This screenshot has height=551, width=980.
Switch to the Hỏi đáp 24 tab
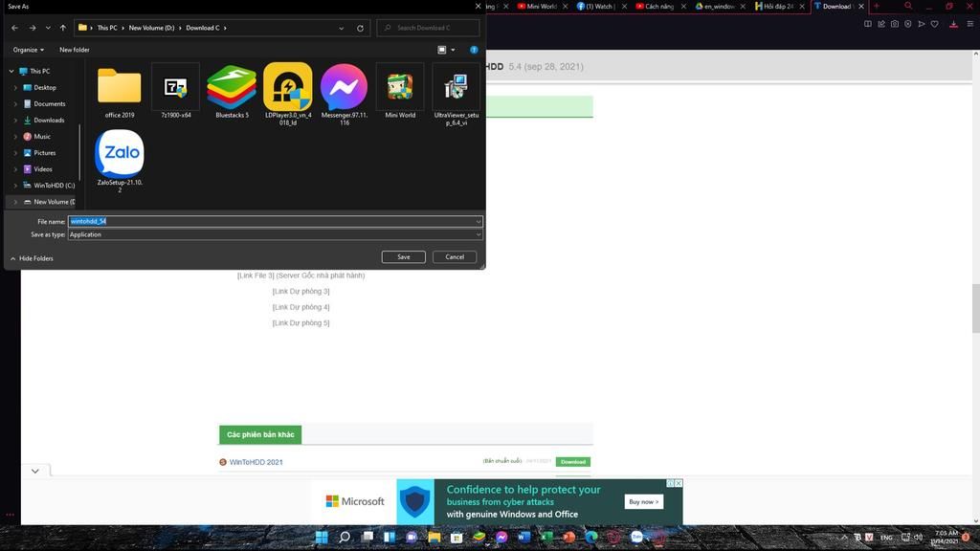(x=773, y=7)
